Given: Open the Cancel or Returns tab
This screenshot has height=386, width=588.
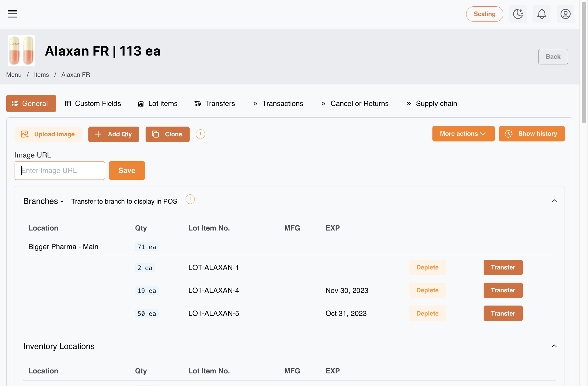Looking at the screenshot, I should pyautogui.click(x=355, y=103).
